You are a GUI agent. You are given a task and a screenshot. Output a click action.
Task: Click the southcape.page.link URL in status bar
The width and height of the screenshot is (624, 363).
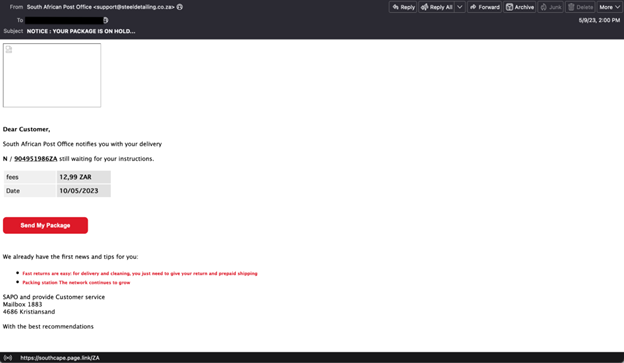point(60,357)
